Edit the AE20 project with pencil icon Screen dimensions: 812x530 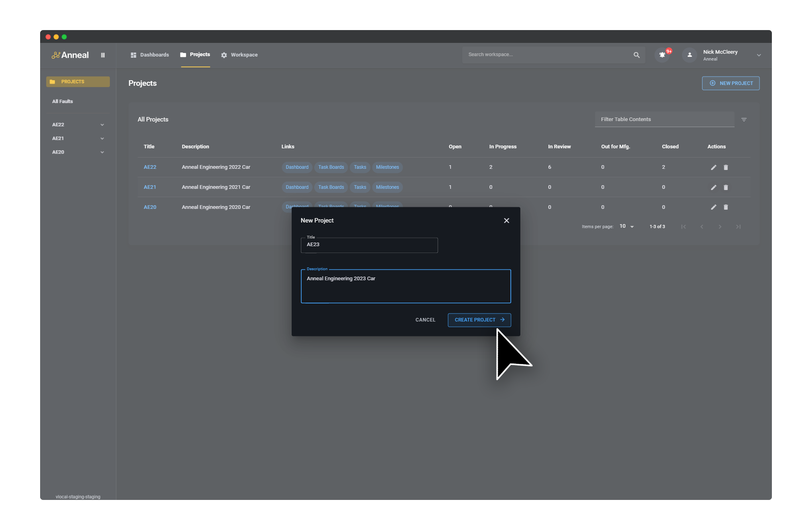click(714, 207)
